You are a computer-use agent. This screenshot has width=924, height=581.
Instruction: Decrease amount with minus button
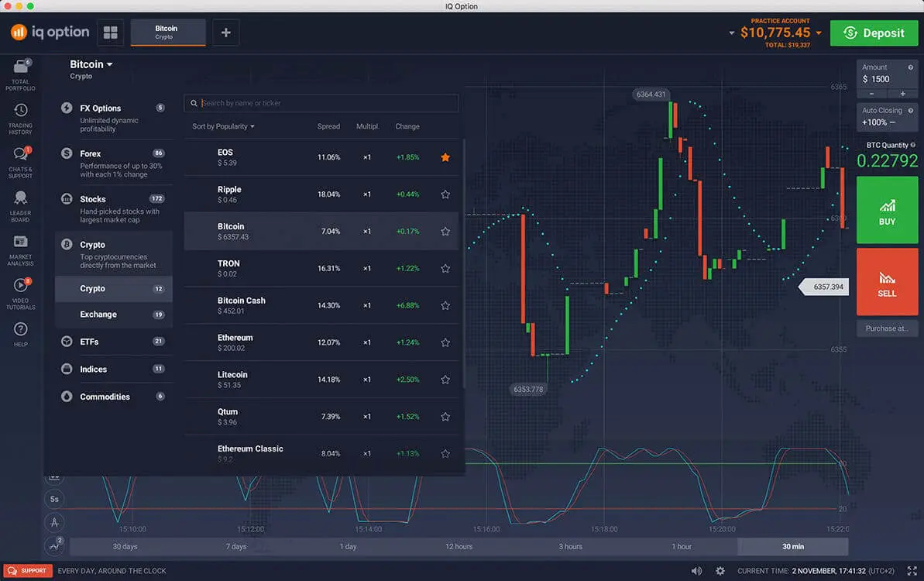871,94
